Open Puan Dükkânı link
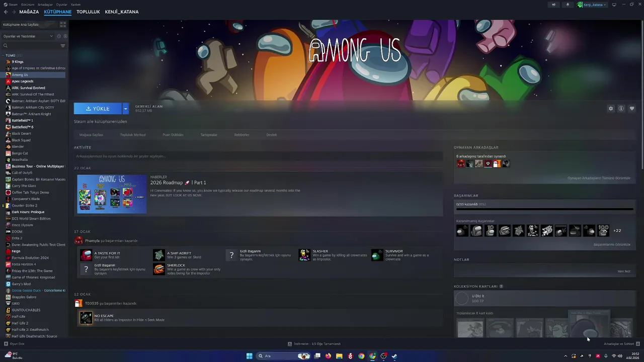 click(x=173, y=135)
